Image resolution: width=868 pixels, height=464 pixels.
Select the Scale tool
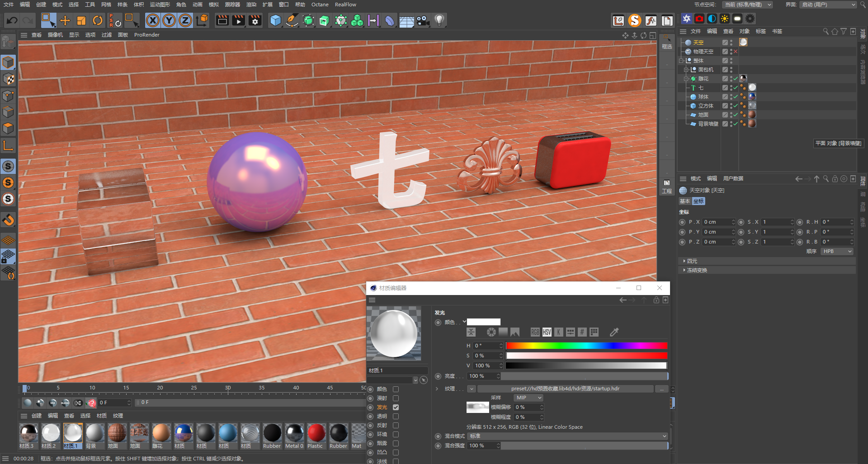click(81, 20)
